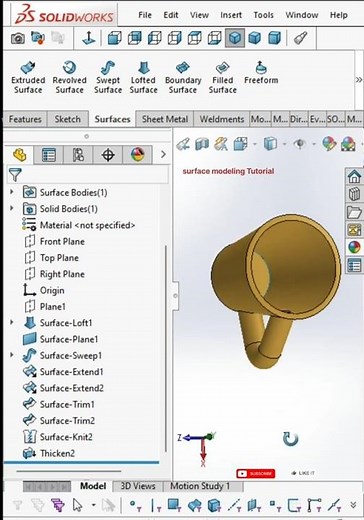Screen dimensions: 364x520
Task: Launch the Freeform tool
Action: (x=261, y=73)
